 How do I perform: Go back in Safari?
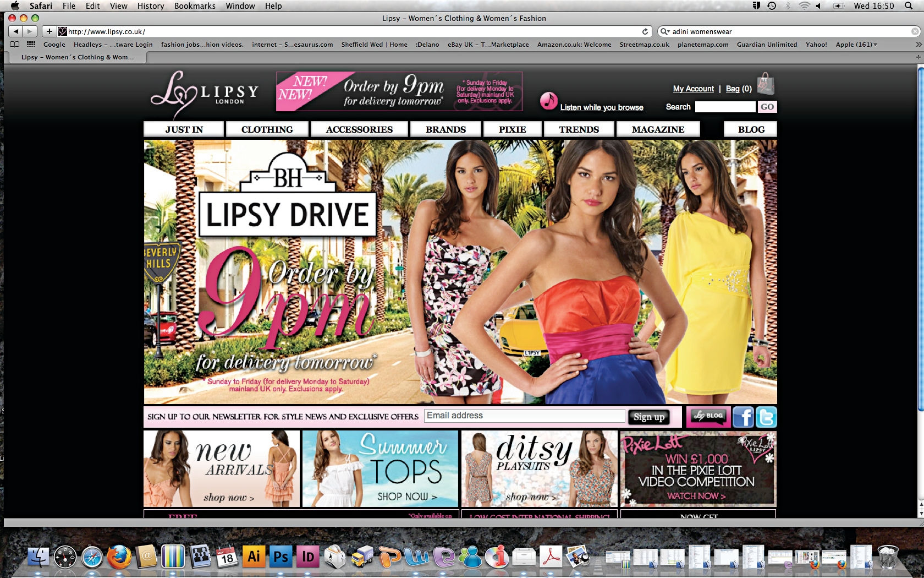pyautogui.click(x=16, y=31)
